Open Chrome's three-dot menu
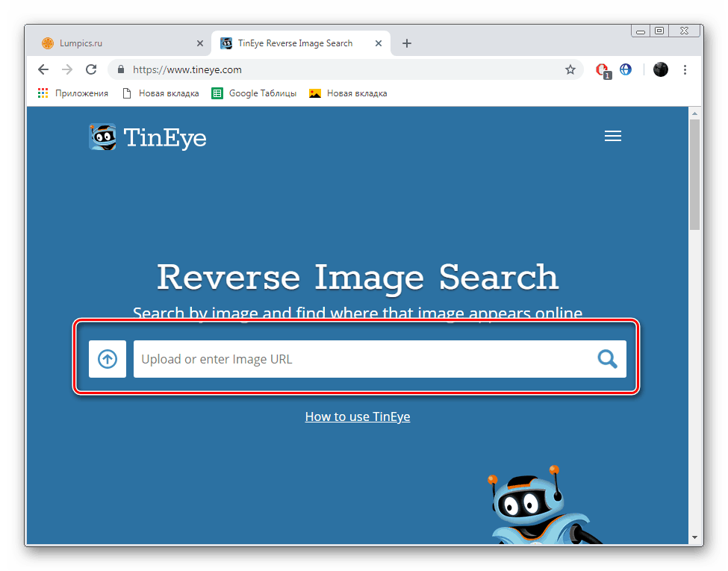The image size is (728, 571). coord(685,69)
